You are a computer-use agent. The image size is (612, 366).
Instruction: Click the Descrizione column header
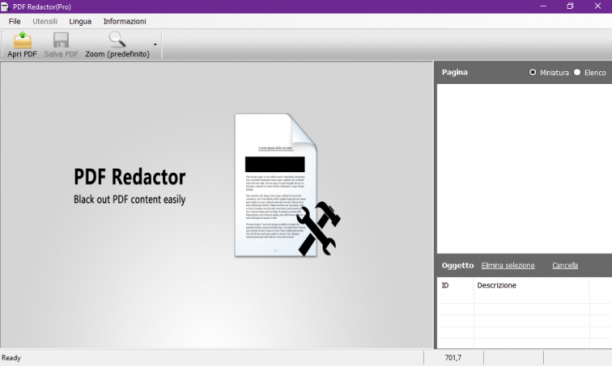(531, 285)
